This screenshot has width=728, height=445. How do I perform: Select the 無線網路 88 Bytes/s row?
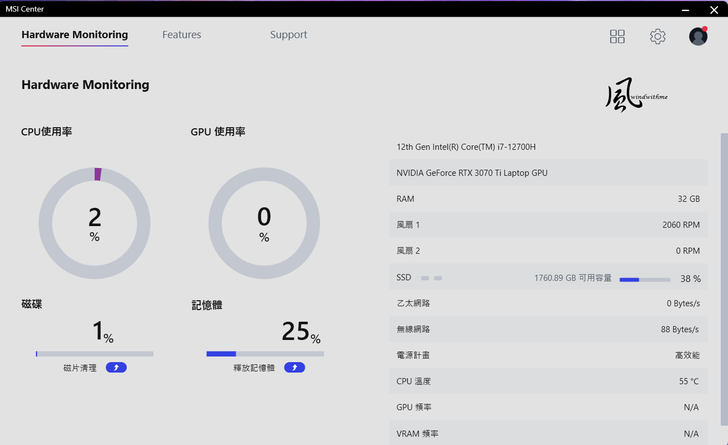click(x=549, y=329)
